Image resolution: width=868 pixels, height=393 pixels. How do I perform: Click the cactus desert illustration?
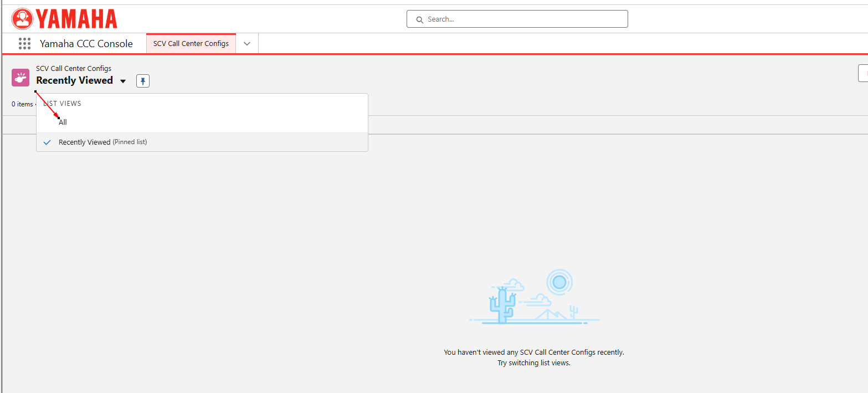[534, 297]
